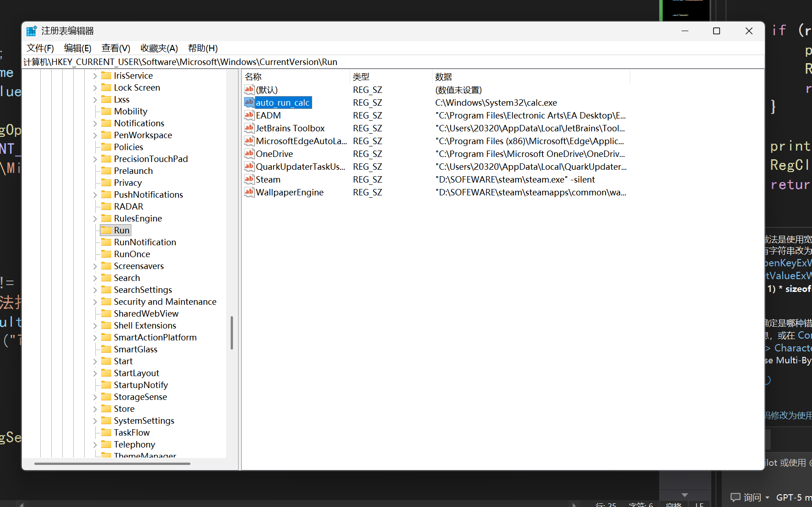Click the TaskFlow folder icon
This screenshot has width=812, height=507.
[x=106, y=432]
